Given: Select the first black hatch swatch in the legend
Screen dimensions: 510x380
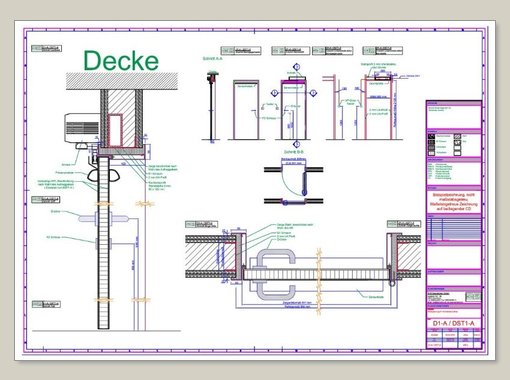Looking at the screenshot, I should point(431,136).
